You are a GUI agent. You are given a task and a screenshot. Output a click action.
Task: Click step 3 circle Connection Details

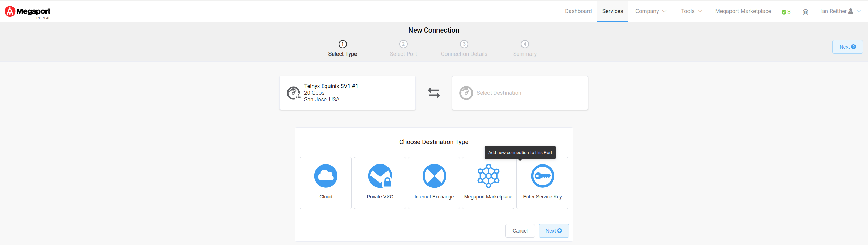464,44
